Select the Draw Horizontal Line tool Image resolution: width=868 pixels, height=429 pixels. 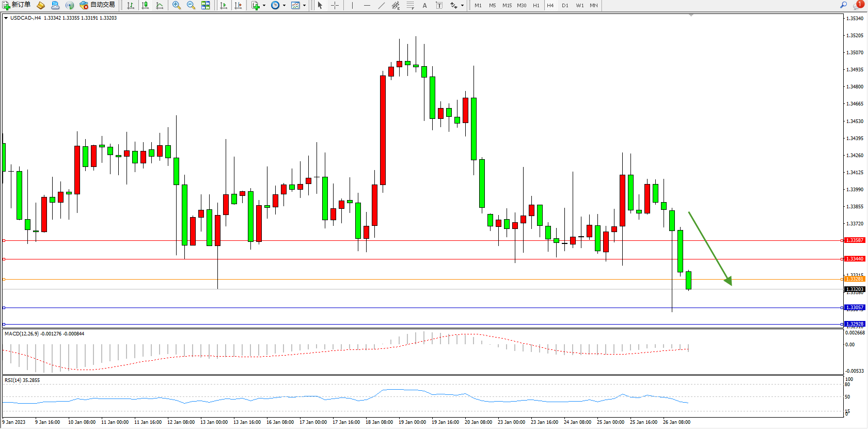click(x=367, y=5)
